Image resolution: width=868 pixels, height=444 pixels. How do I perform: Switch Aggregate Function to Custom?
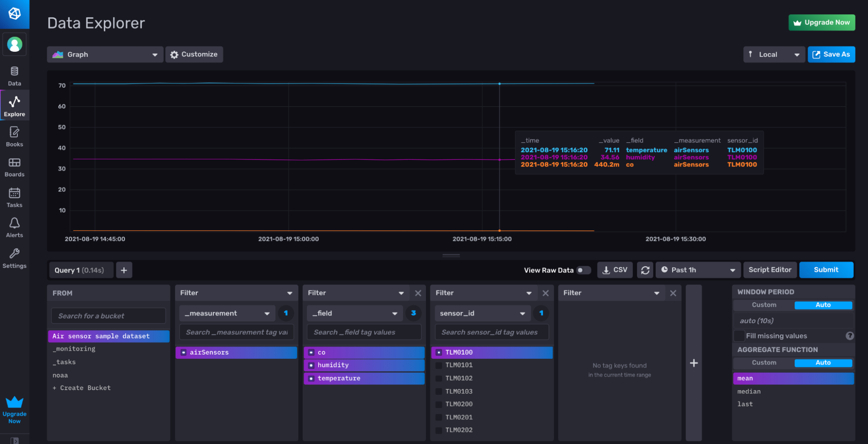764,363
